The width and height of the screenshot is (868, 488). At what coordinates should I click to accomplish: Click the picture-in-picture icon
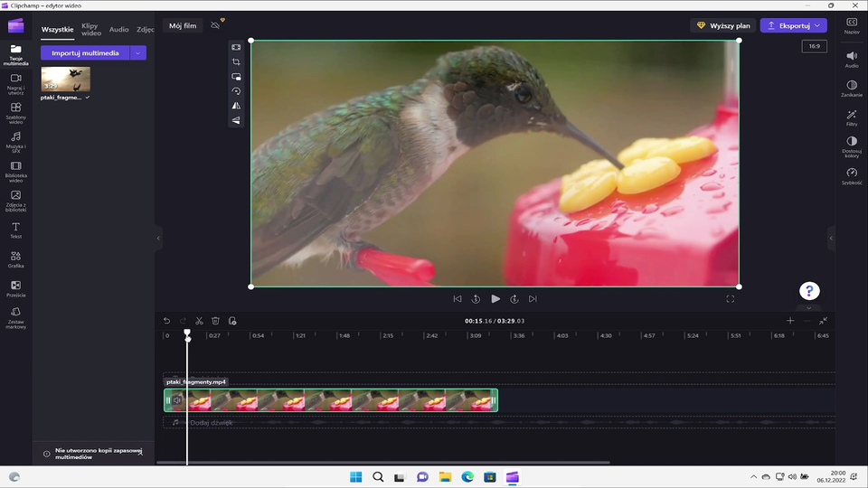click(236, 77)
